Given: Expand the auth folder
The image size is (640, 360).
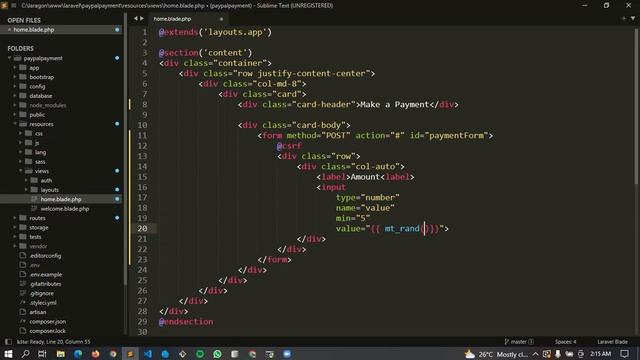Looking at the screenshot, I should coord(27,180).
